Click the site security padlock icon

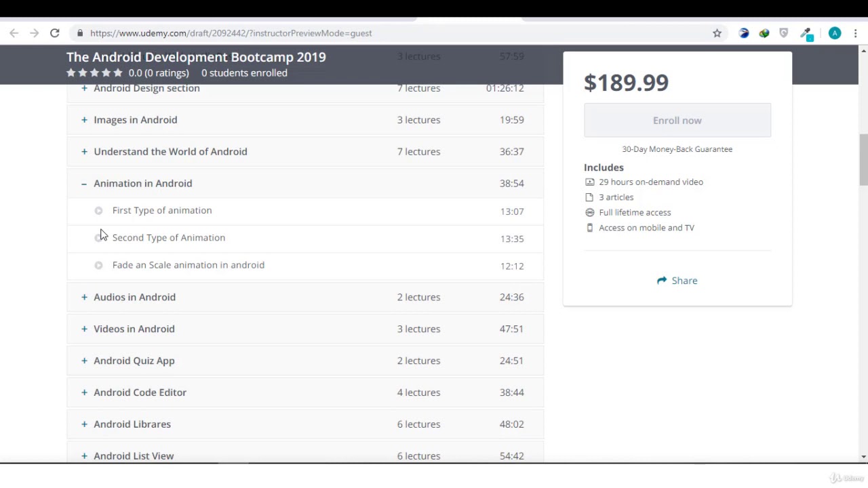[x=80, y=33]
